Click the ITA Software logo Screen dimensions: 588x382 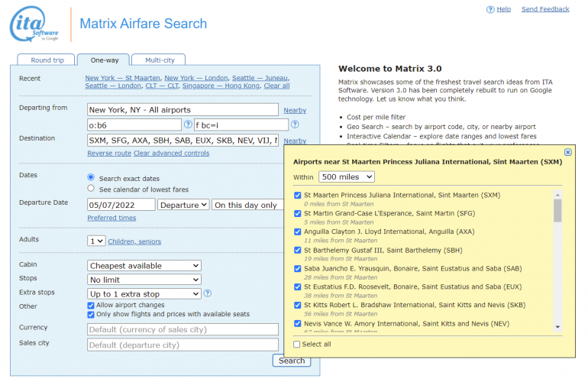tap(35, 24)
